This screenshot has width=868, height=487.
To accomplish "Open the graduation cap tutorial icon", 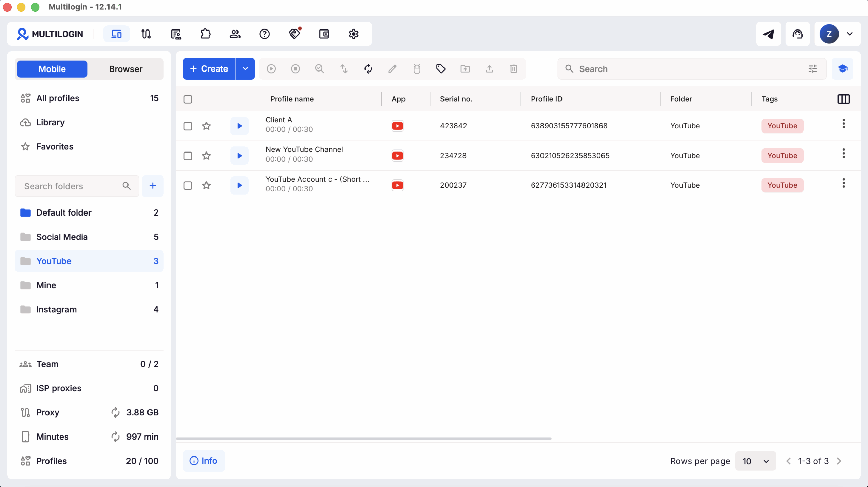I will point(843,69).
